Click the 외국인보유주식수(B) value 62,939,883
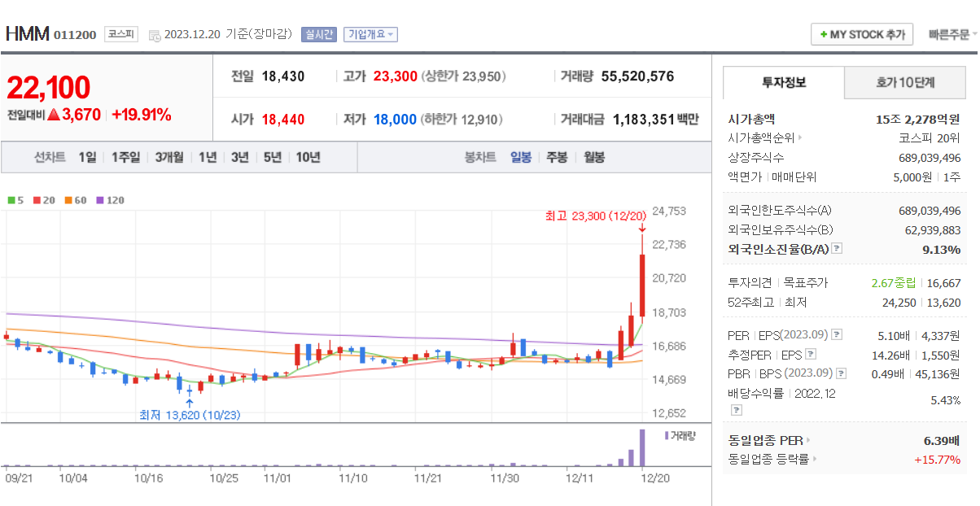Viewport: 980px width, 506px height. coord(933,230)
